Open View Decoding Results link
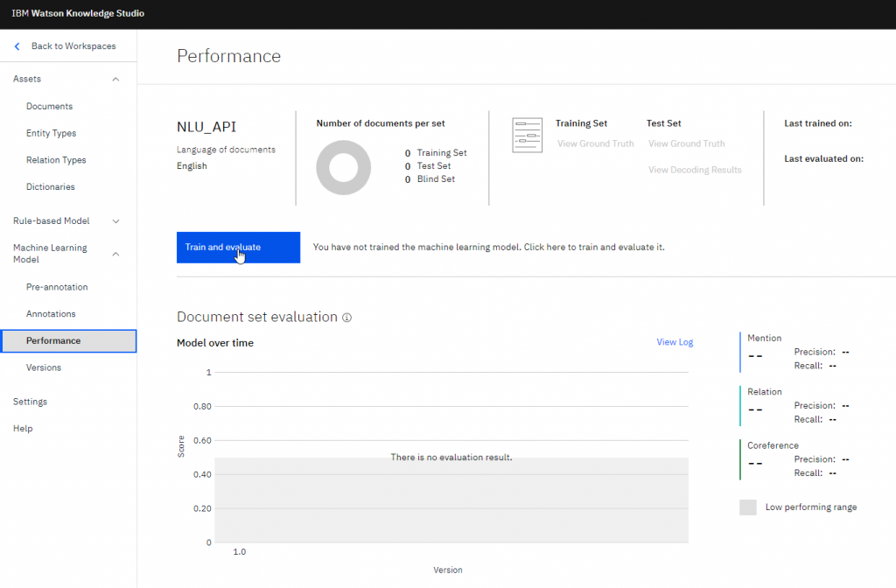The width and height of the screenshot is (896, 588). click(x=695, y=170)
